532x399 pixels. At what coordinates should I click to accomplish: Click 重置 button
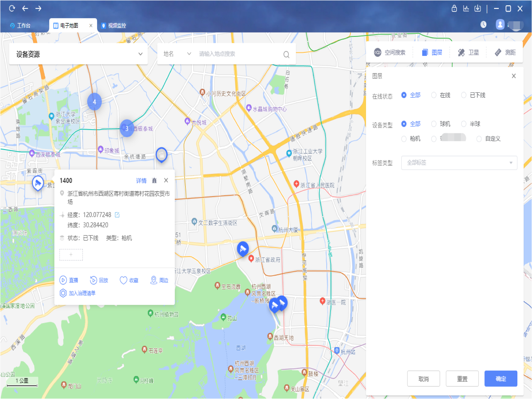(462, 379)
